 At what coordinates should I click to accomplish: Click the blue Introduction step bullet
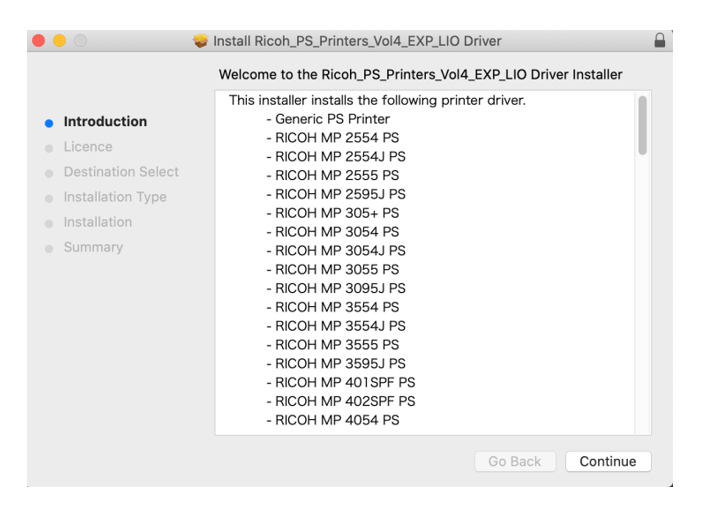pos(49,123)
